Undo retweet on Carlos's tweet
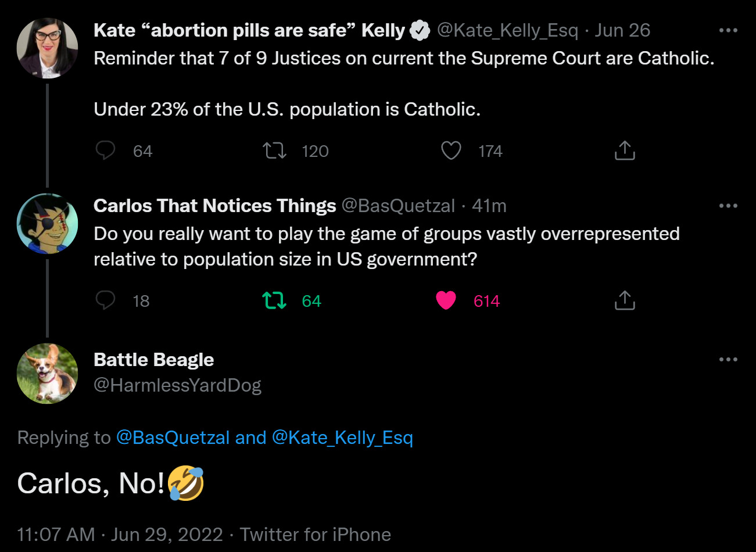The height and width of the screenshot is (552, 756). pos(274,300)
